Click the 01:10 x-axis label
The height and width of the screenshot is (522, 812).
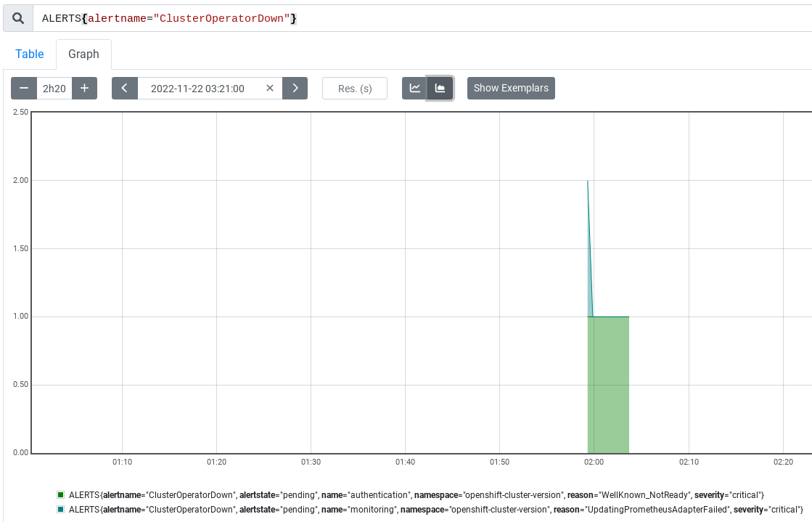pos(122,462)
